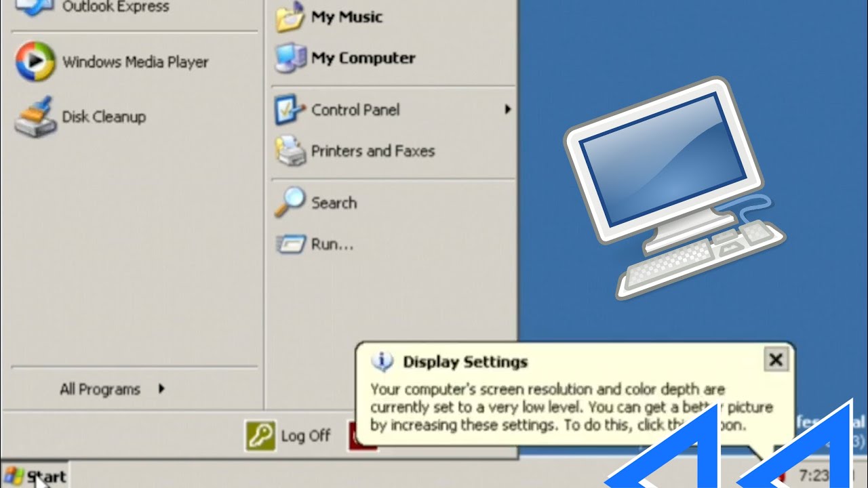Expand the Control Panel submenu arrow
Viewport: 868px width, 488px height.
click(507, 109)
